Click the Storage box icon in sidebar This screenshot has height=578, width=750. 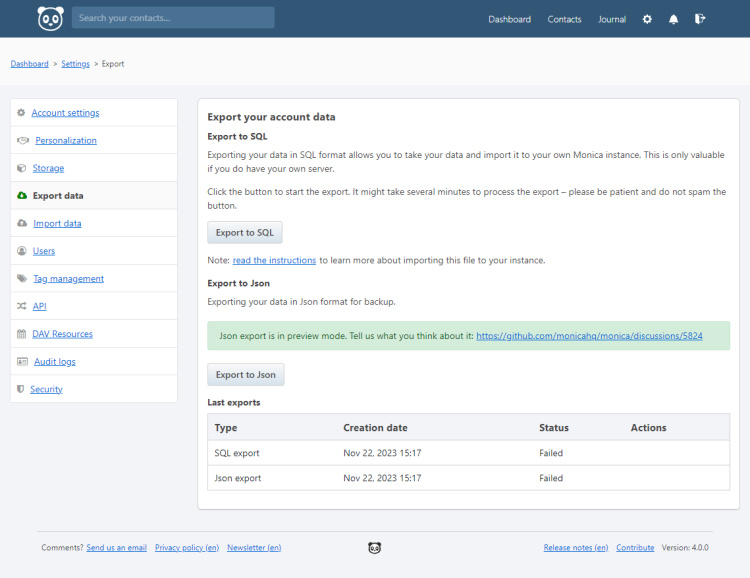click(x=22, y=168)
